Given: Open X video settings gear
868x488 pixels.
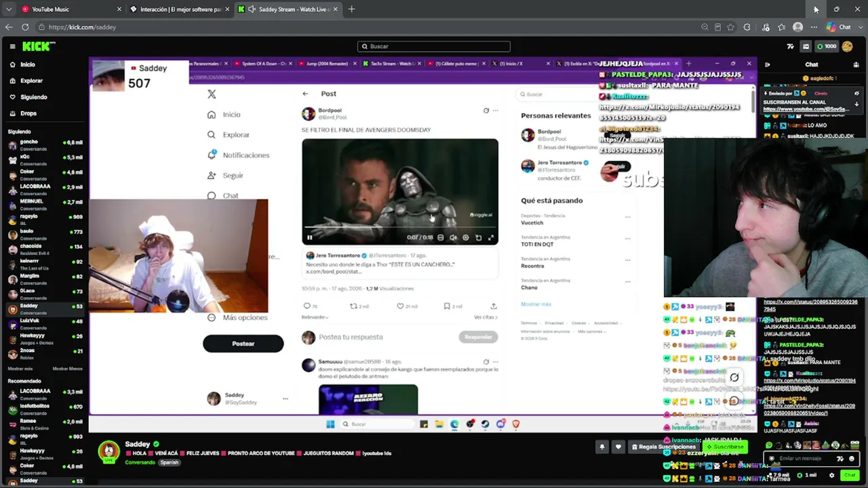Looking at the screenshot, I should (465, 238).
